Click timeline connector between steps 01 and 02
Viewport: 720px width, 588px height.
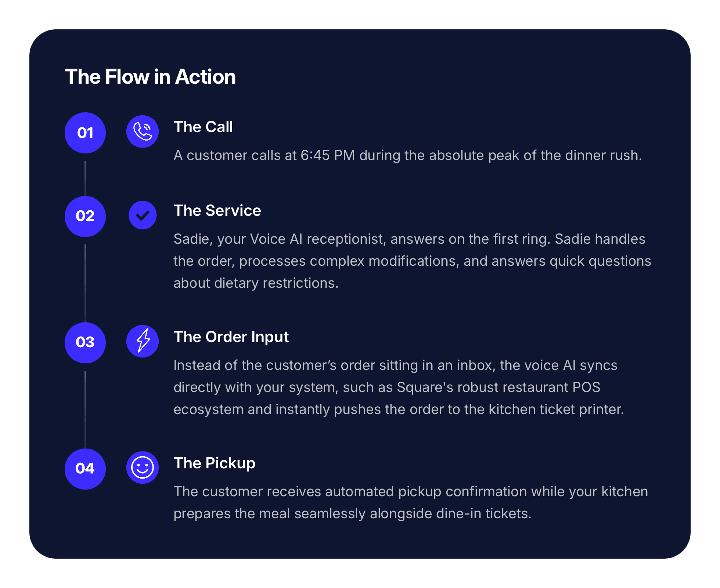[85, 178]
